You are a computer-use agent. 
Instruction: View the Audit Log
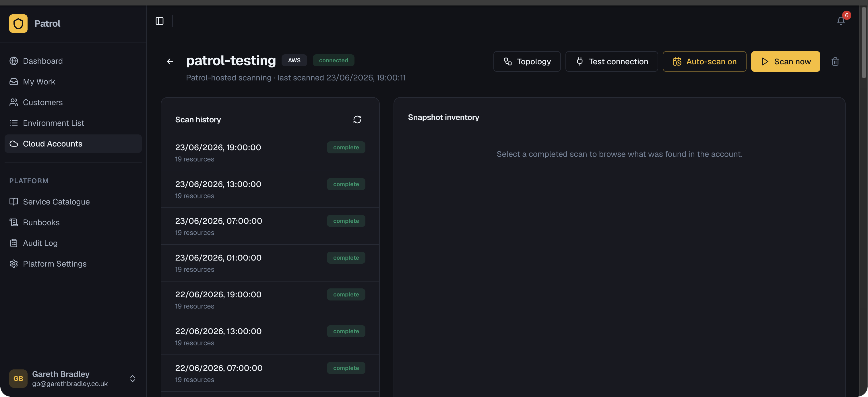tap(73, 243)
